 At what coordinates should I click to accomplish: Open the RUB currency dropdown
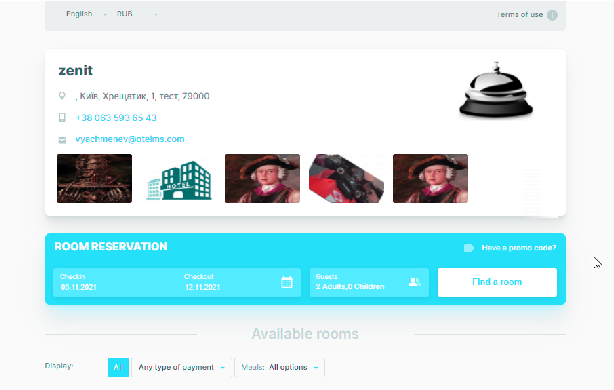point(137,14)
